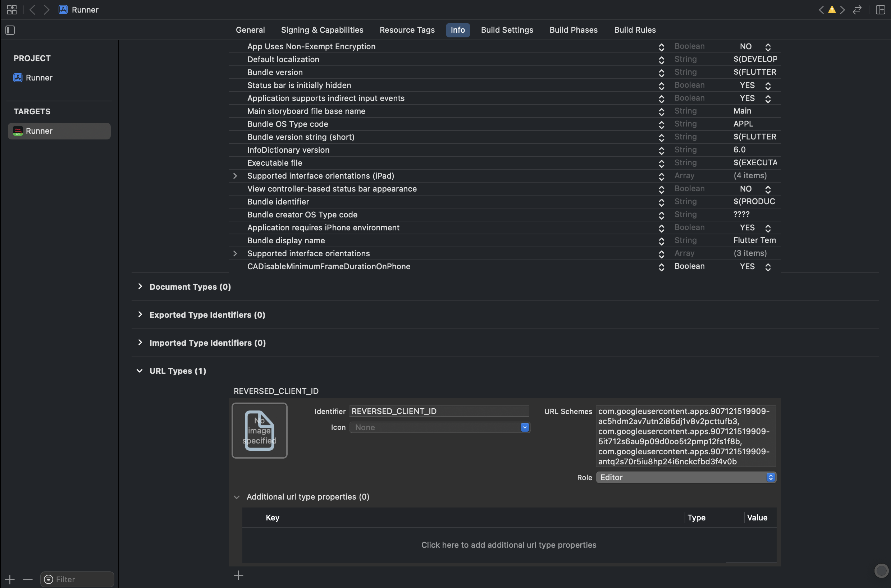Screen dimensions: 891x588
Task: Click the inspector panel icon top-right
Action: click(x=881, y=10)
